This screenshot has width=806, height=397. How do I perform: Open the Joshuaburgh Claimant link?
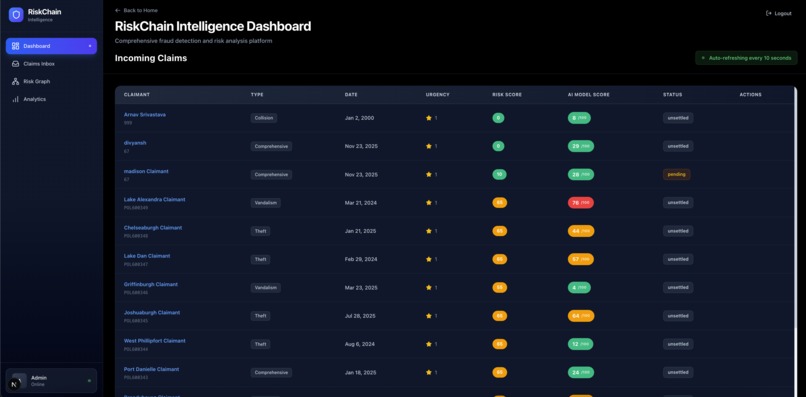coord(152,313)
